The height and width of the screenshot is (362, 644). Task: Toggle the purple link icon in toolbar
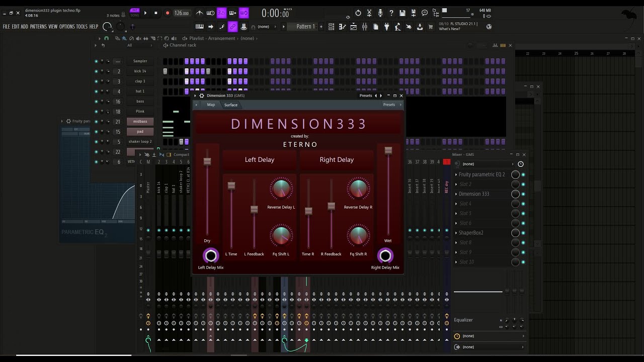point(232,27)
